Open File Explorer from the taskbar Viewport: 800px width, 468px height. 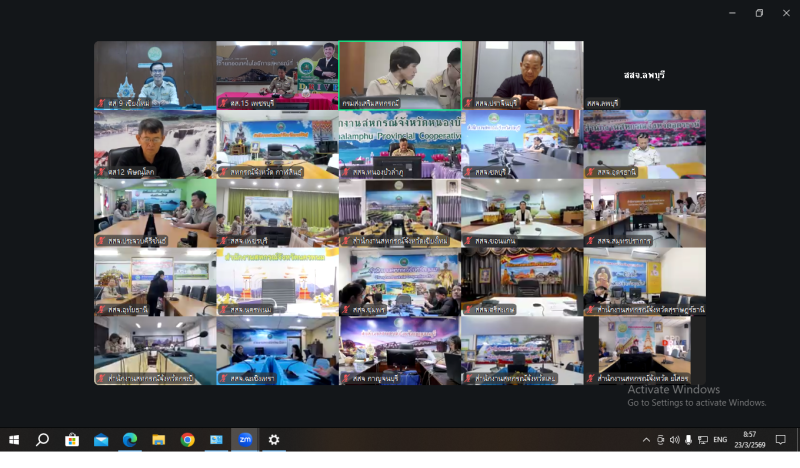(158, 439)
